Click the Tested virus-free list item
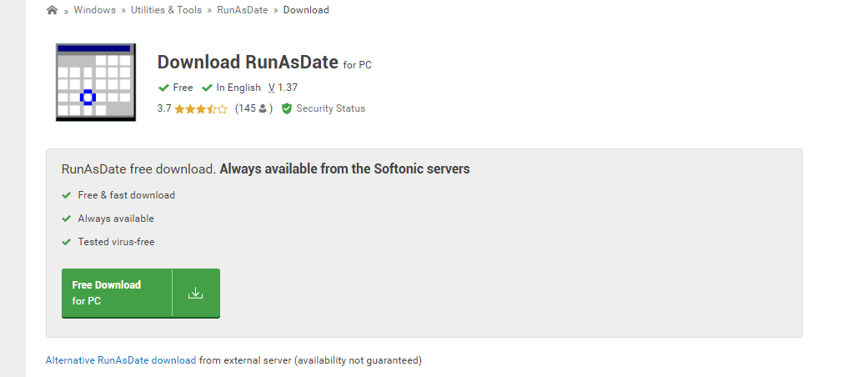Viewport: 868px width, 377px height. coord(116,242)
